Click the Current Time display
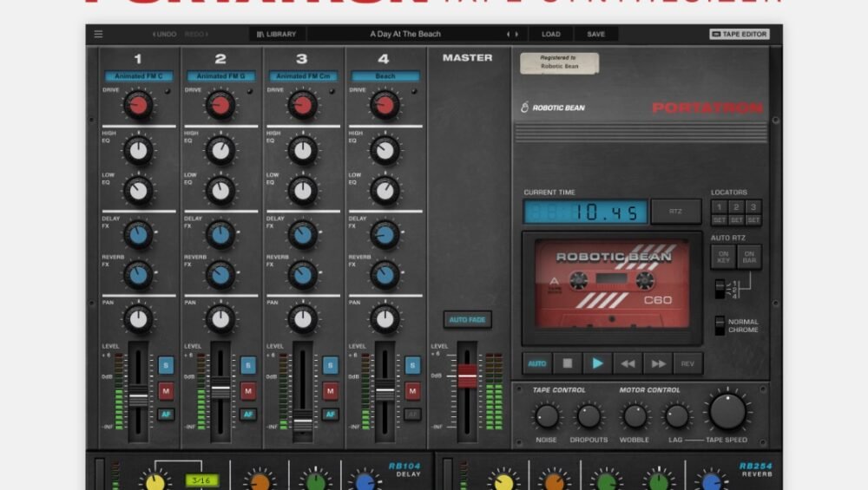The height and width of the screenshot is (490, 868). tap(585, 212)
